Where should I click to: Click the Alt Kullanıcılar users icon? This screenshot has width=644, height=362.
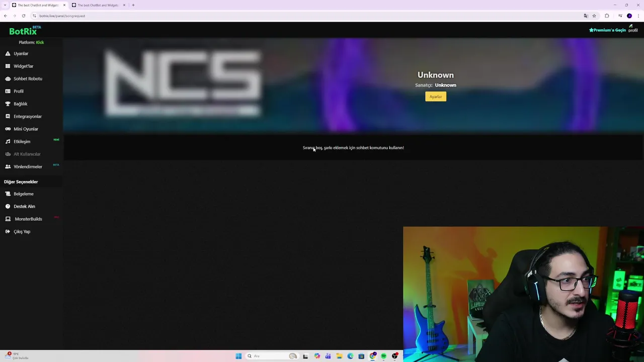point(8,154)
